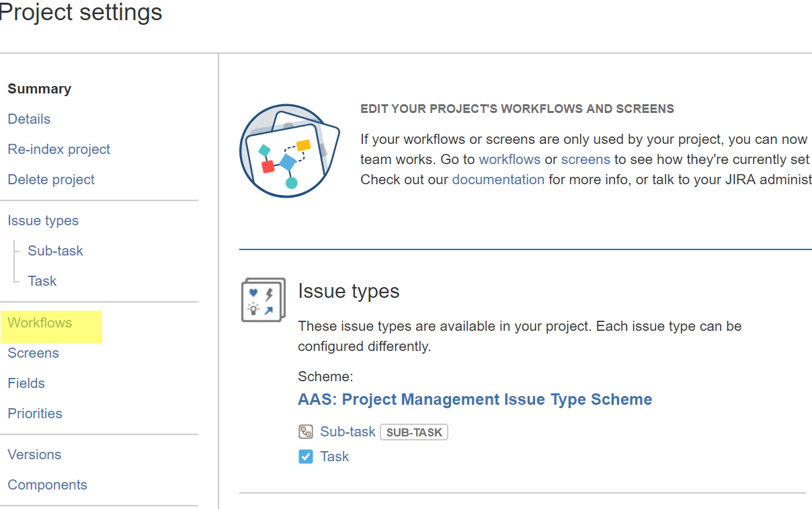Click the blue Task checkmark icon
Viewport: 812px width, 509px height.
coord(306,456)
